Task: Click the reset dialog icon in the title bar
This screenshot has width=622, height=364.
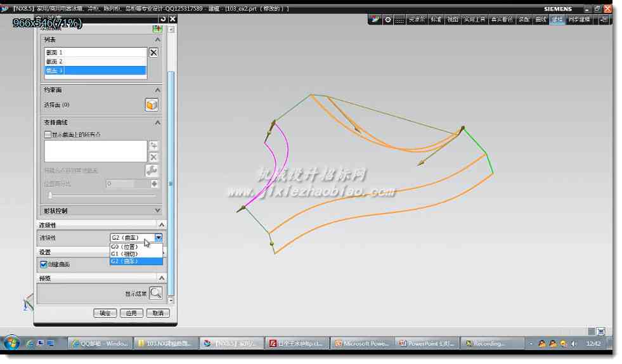Action: click(163, 19)
